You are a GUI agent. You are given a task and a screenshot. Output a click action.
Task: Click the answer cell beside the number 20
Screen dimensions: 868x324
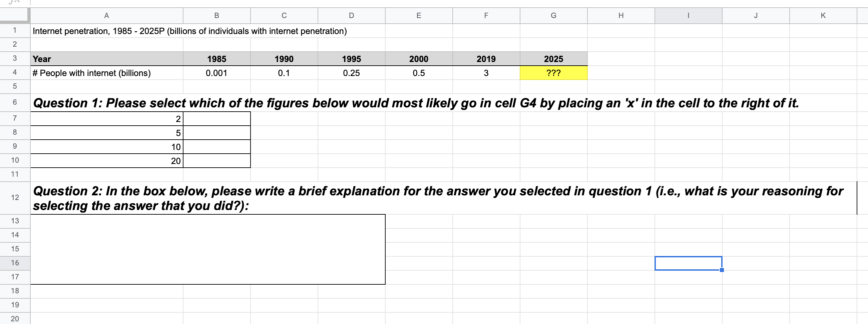216,161
